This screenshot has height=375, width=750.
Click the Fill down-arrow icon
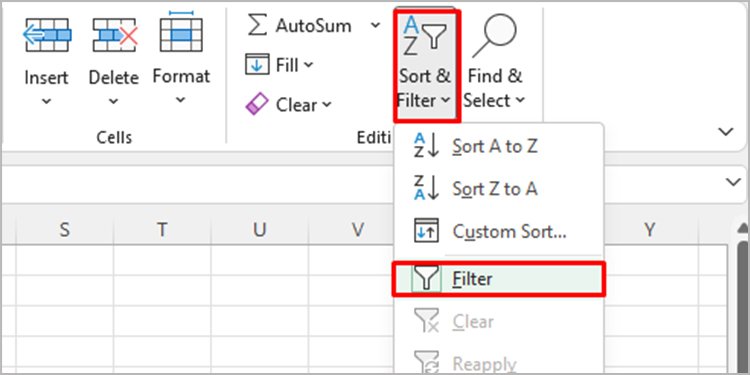tap(257, 65)
